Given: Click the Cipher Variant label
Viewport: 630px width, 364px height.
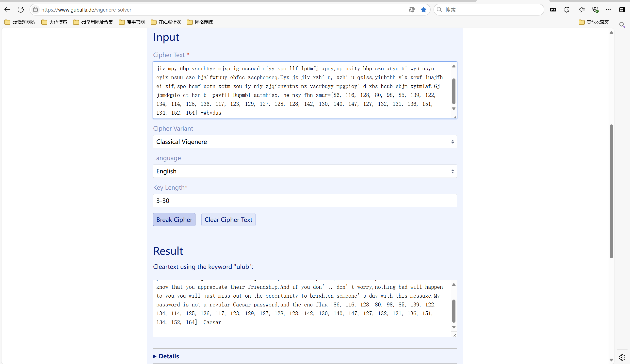Looking at the screenshot, I should (x=173, y=128).
